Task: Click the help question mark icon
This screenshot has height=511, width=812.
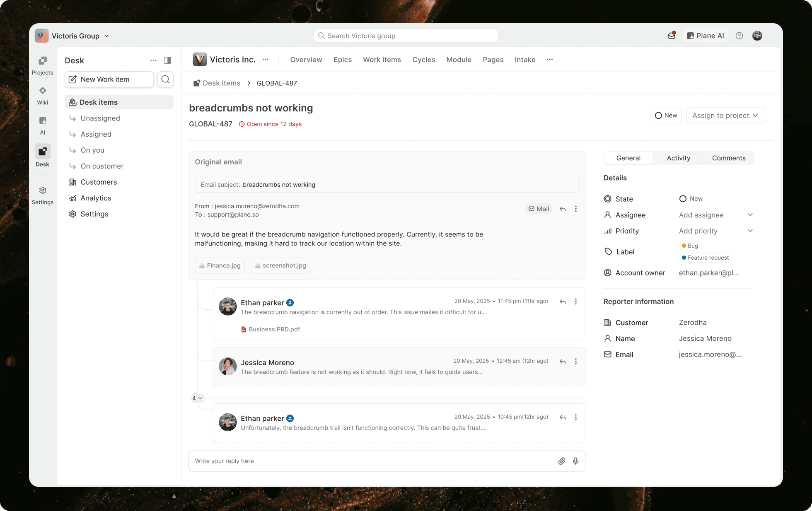Action: tap(739, 36)
